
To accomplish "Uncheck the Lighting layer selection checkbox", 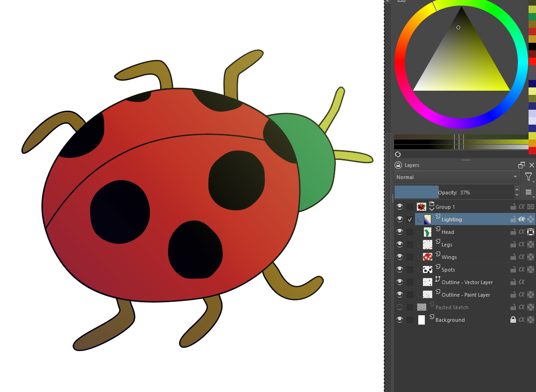I will pyautogui.click(x=410, y=219).
